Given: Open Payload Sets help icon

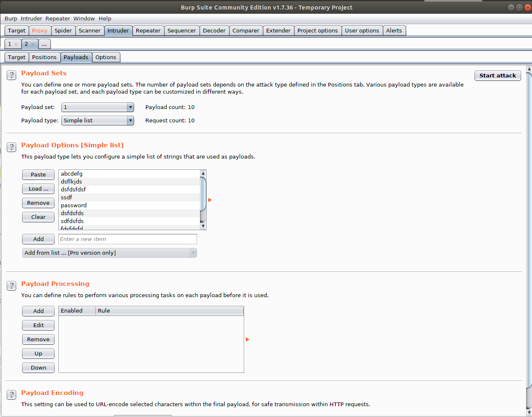Looking at the screenshot, I should [11, 75].
